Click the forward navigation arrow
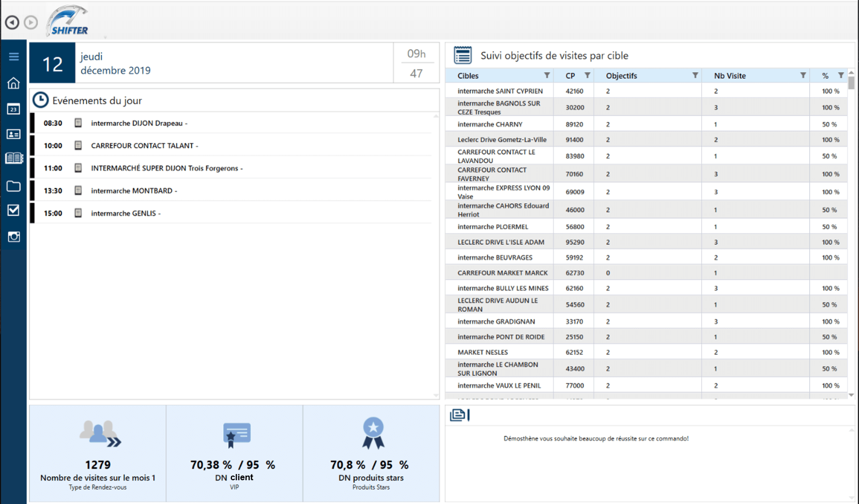Image resolution: width=859 pixels, height=504 pixels. [x=31, y=22]
